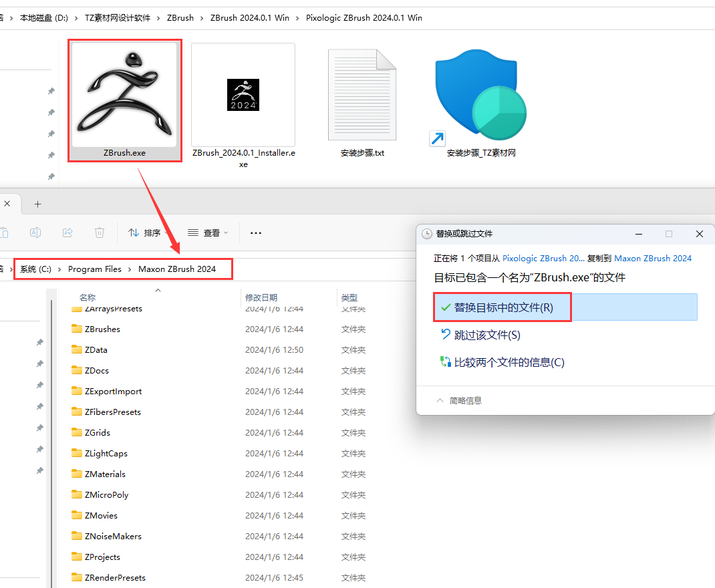The image size is (715, 588).
Task: Click 本地磁盘 (D:) in upper breadcrumb
Action: [x=44, y=18]
